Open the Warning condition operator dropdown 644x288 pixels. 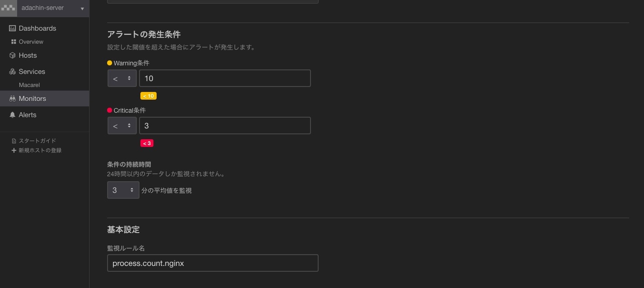pyautogui.click(x=122, y=78)
